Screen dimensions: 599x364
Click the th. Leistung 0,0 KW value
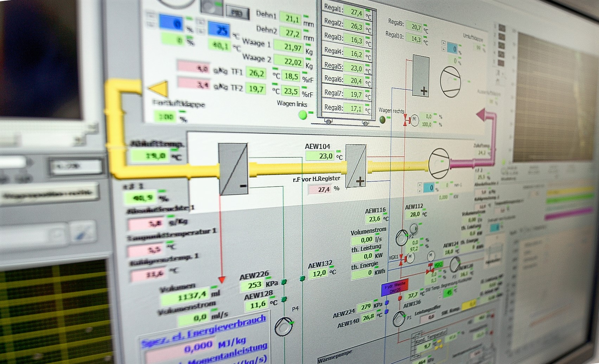coord(363,256)
